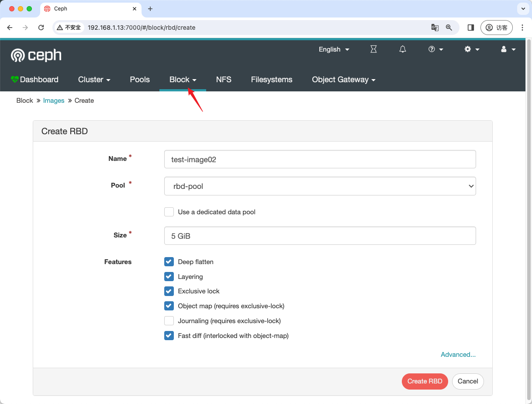The height and width of the screenshot is (404, 532).
Task: Open the NFS page
Action: pos(224,80)
